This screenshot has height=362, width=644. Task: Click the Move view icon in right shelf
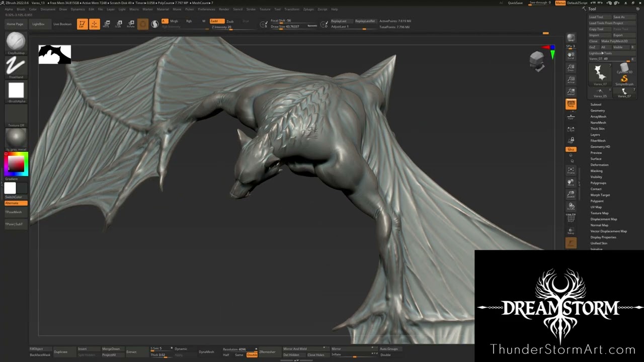point(571,183)
